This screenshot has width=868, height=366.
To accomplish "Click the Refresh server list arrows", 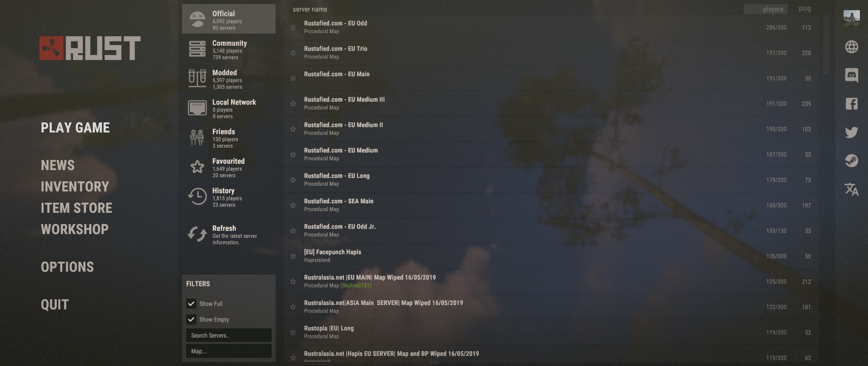I will pyautogui.click(x=197, y=234).
